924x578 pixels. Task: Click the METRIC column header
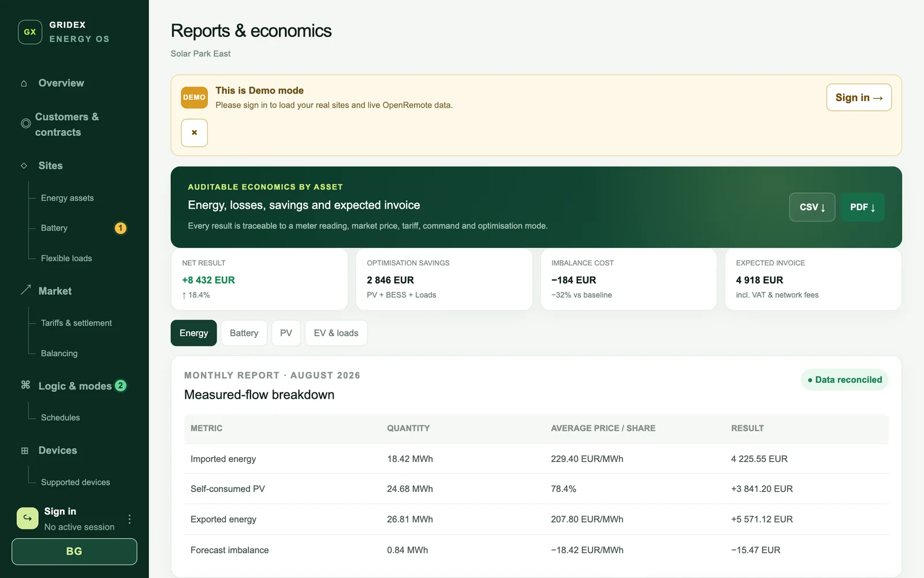(206, 428)
